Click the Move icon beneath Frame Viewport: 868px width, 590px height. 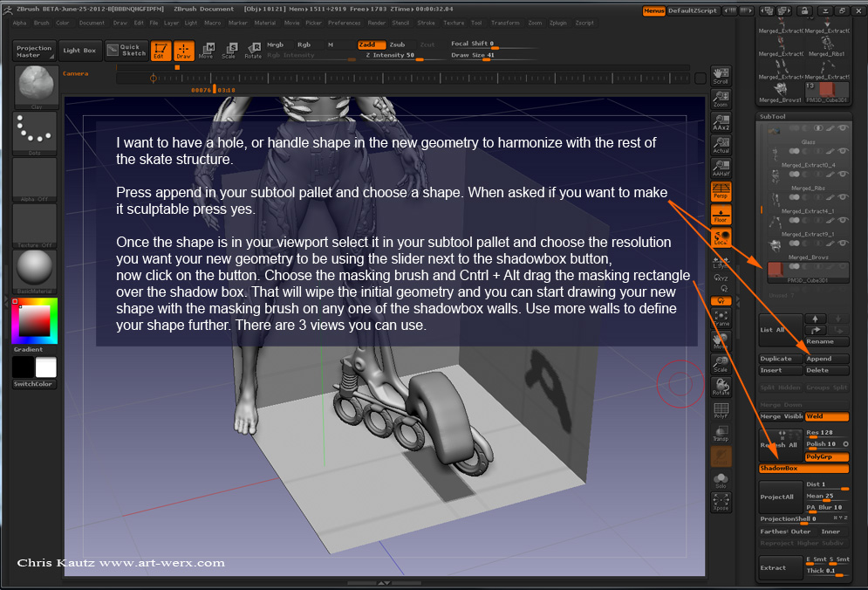click(x=721, y=341)
